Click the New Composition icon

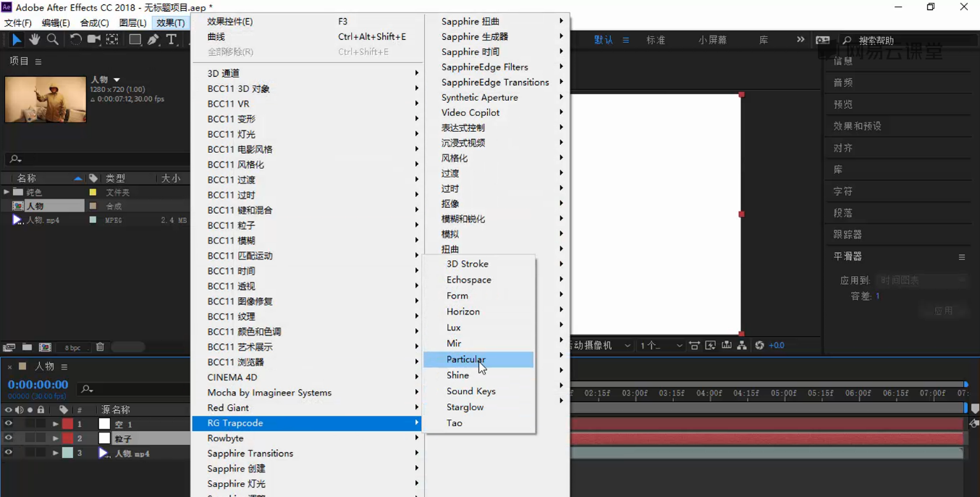[x=45, y=348]
